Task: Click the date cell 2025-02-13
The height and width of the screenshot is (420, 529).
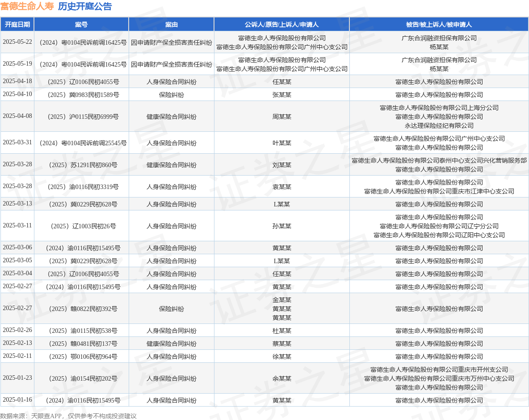Action: (x=17, y=343)
